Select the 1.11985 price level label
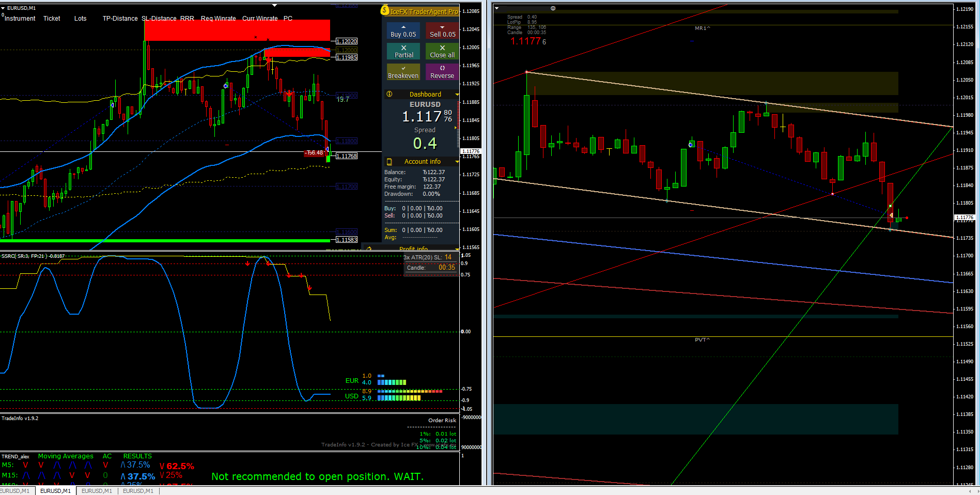The width and height of the screenshot is (980, 495). coord(347,57)
